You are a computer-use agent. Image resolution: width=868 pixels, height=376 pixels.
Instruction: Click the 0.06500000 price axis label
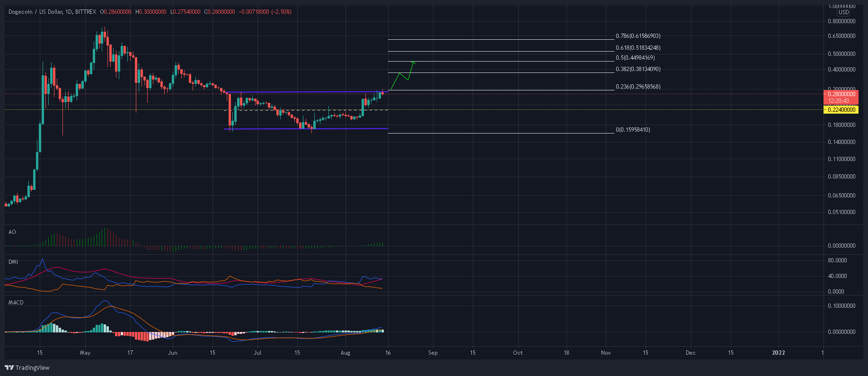click(841, 195)
